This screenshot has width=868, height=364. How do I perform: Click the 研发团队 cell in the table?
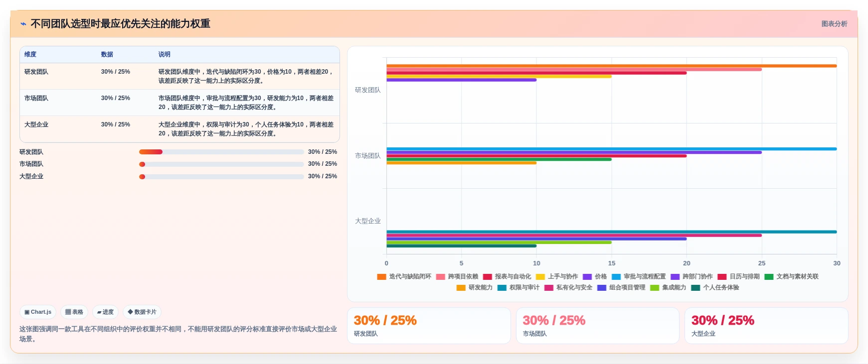(36, 72)
